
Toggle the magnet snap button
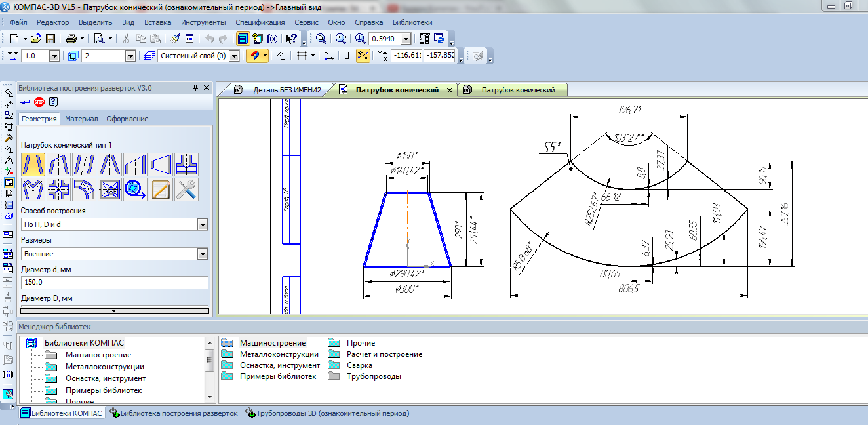pos(254,56)
